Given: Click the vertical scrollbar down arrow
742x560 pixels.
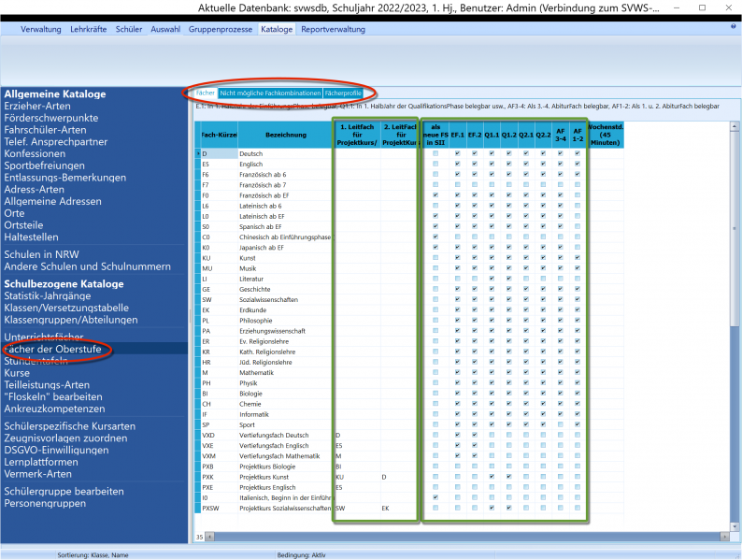Looking at the screenshot, I should [x=735, y=526].
